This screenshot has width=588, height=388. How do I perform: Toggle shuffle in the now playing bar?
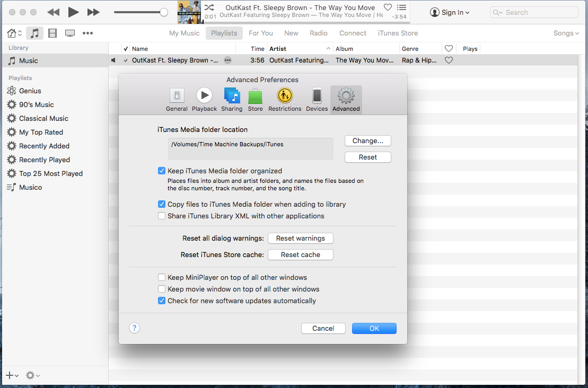click(x=209, y=7)
